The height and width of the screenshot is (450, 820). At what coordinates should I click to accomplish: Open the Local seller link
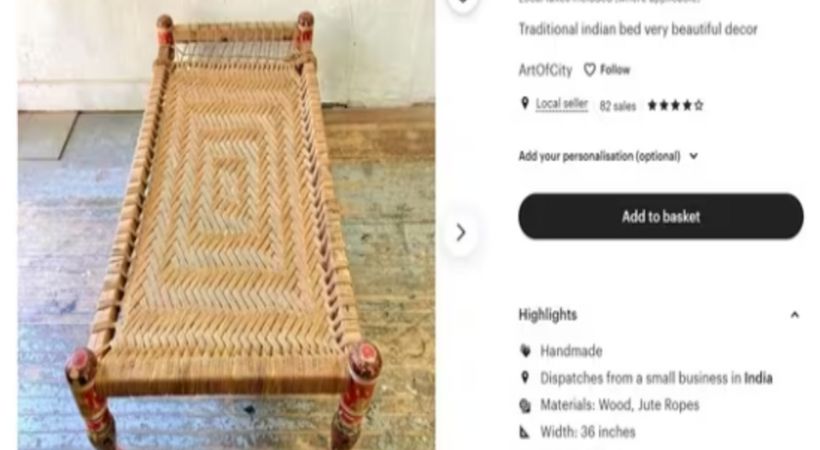pos(562,104)
